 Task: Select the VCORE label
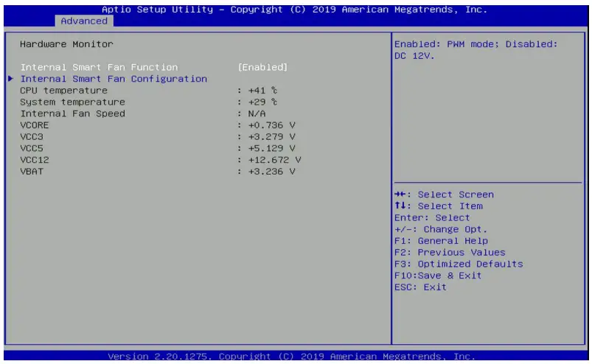point(35,125)
